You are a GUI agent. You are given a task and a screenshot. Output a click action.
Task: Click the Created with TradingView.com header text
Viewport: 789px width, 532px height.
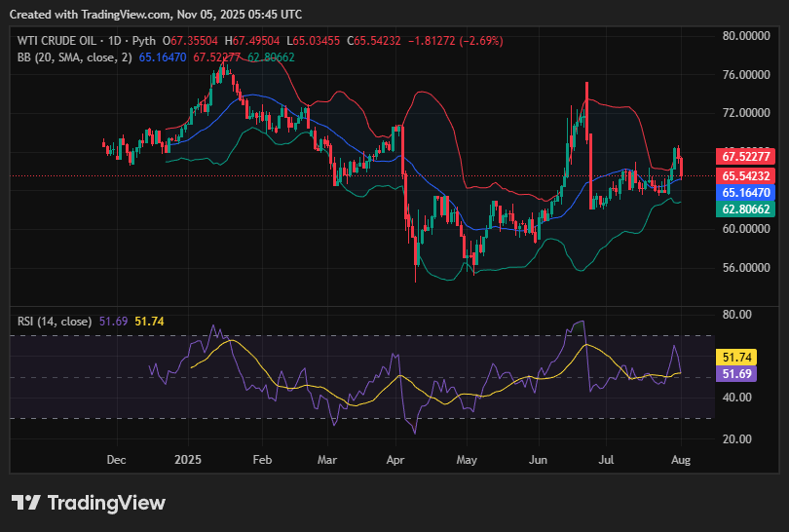coord(156,15)
